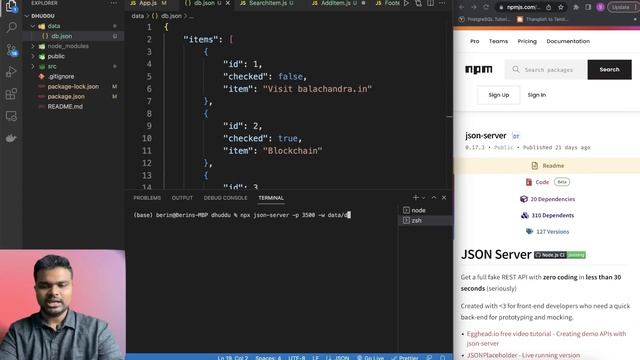Viewport: 640px width, 360px height.
Task: Click the UTF-8 encoding status item
Action: [x=297, y=358]
